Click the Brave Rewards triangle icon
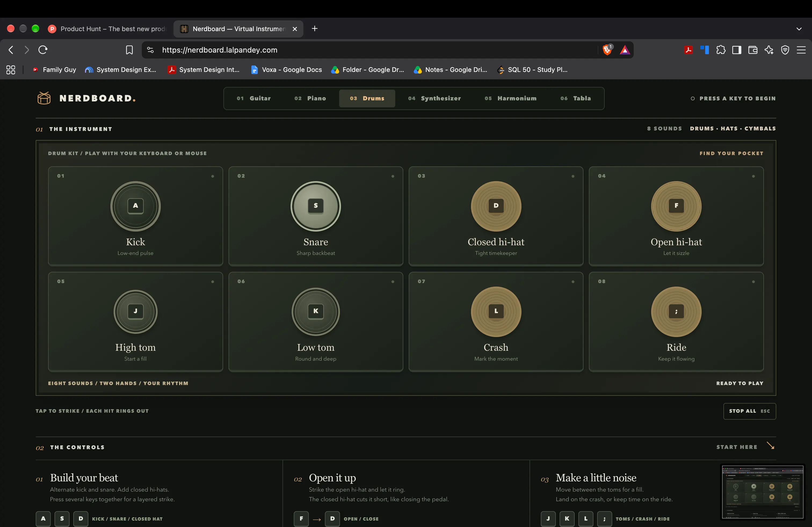 [x=625, y=50]
